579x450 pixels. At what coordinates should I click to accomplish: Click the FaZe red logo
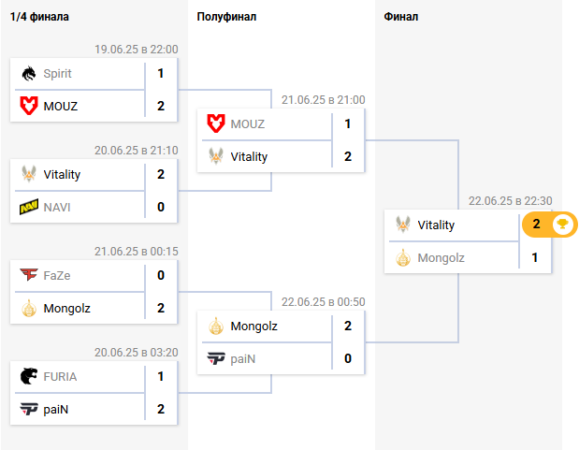(28, 275)
